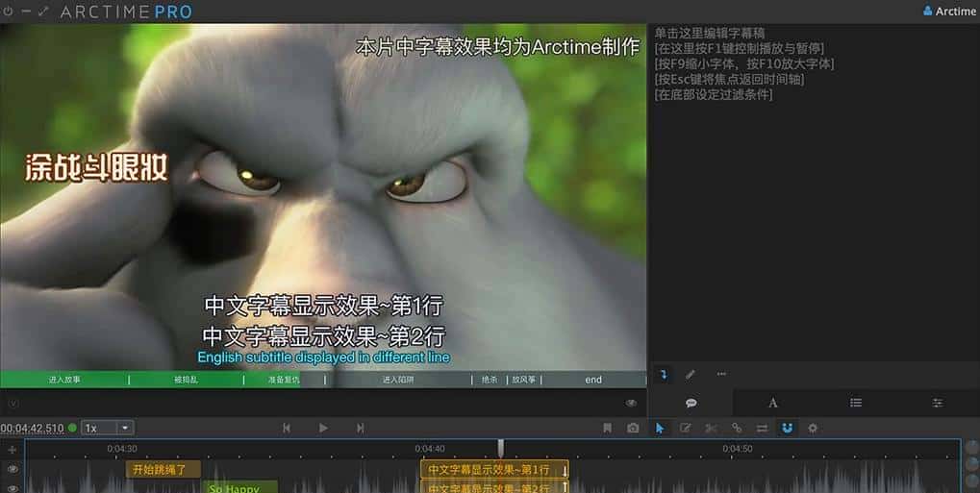
Task: Play the video preview
Action: (323, 428)
